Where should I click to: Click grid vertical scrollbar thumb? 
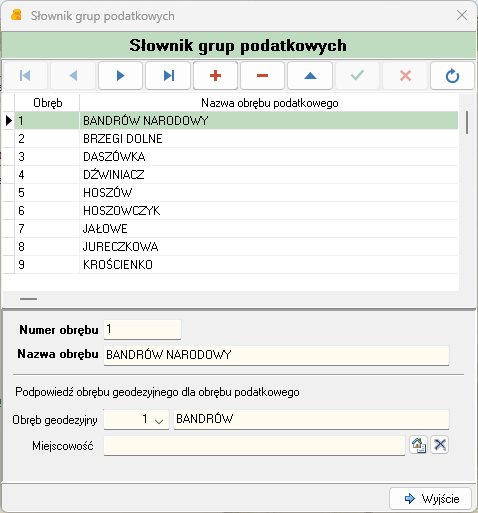(x=467, y=123)
